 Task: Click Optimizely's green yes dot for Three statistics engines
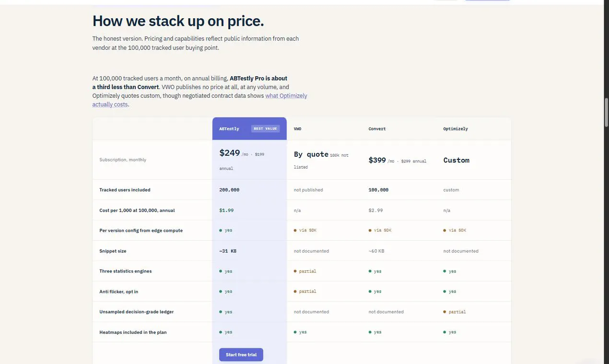pyautogui.click(x=445, y=271)
